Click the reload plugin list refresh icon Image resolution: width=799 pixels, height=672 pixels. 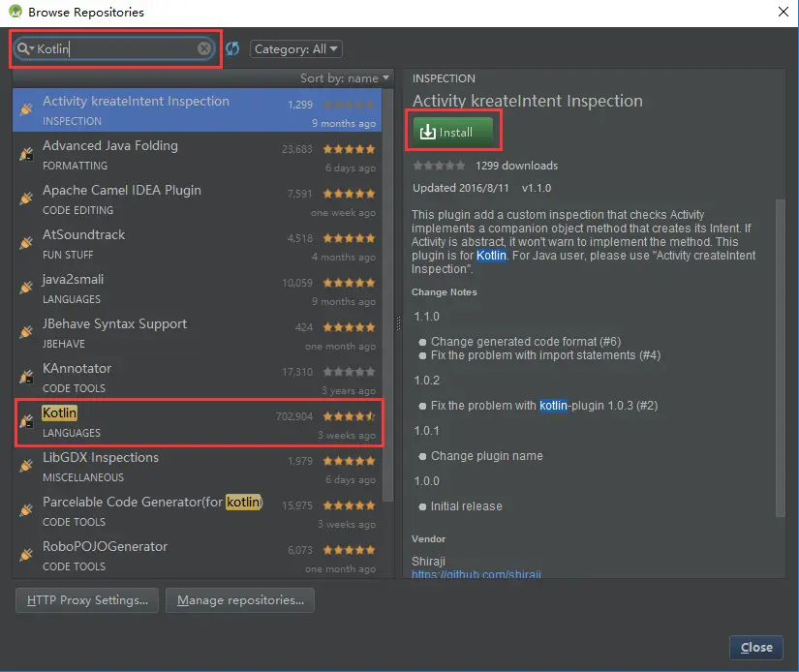click(x=232, y=48)
